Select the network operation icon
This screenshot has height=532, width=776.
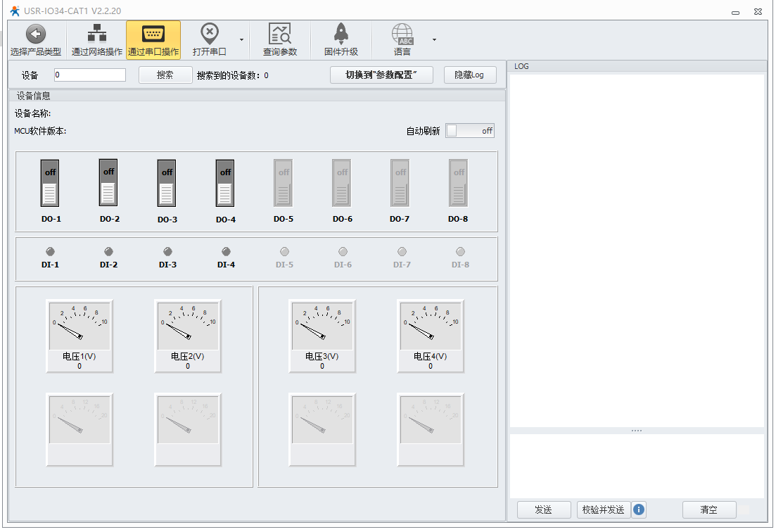97,34
